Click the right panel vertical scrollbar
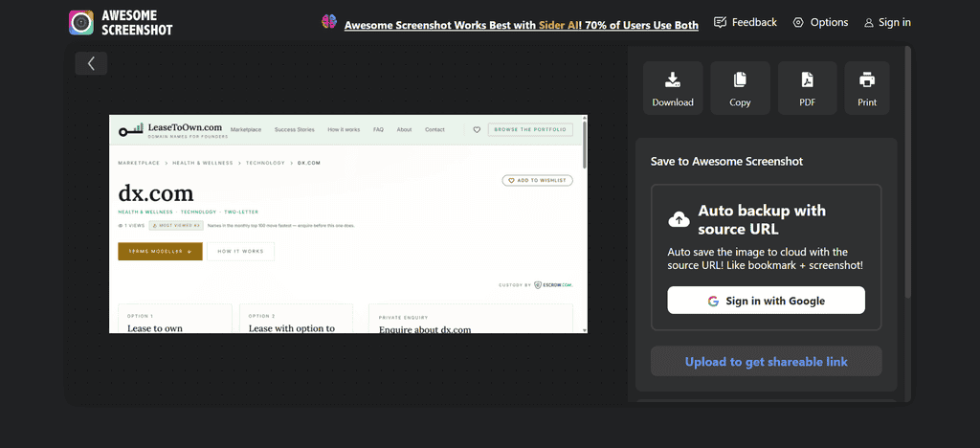 (908, 171)
